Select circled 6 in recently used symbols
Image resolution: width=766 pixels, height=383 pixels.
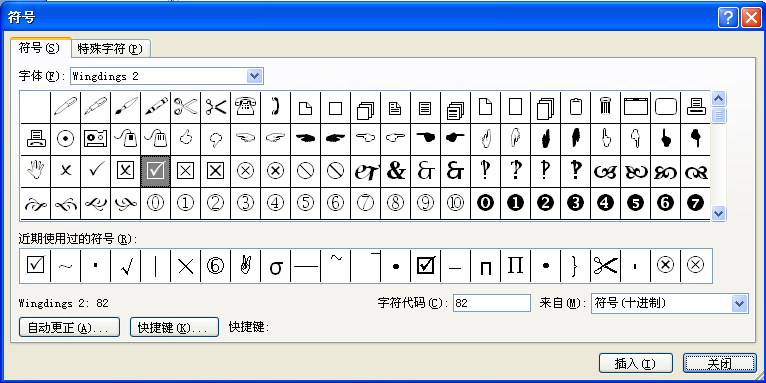[215, 266]
